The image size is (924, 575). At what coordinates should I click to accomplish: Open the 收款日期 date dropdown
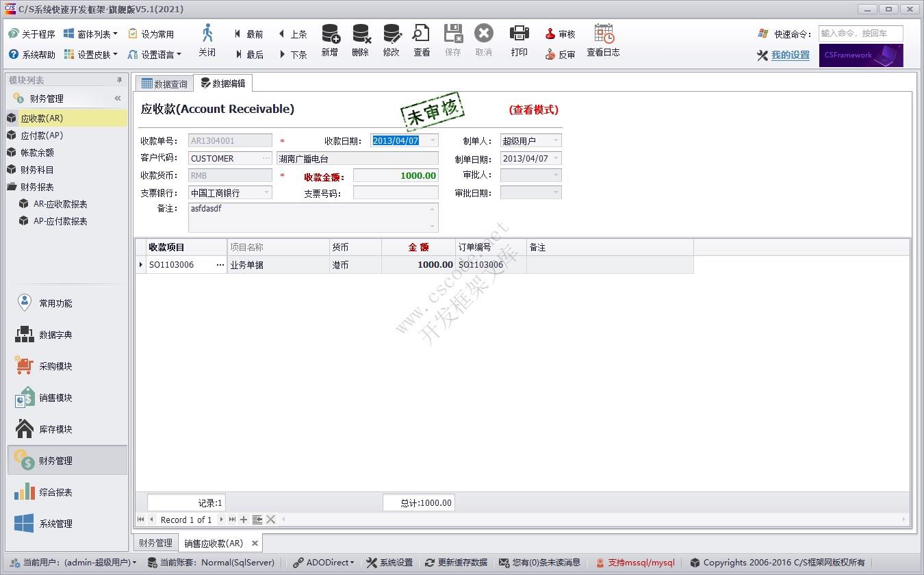coord(433,140)
